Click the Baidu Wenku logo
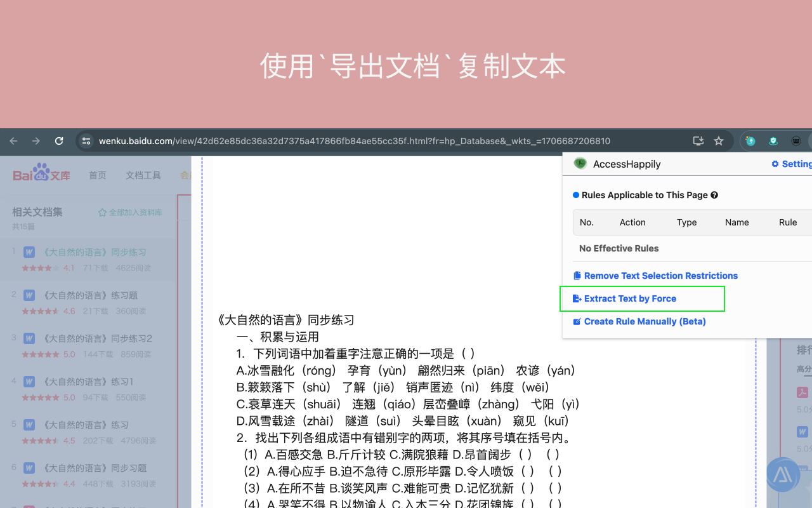Screen dimensions: 812x508 click(42, 173)
